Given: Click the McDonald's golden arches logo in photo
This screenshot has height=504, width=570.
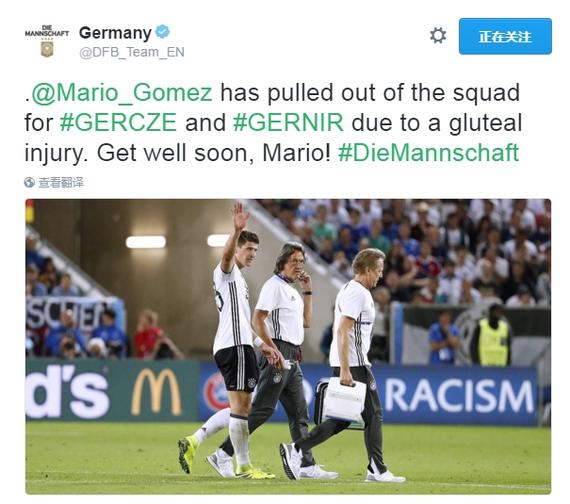Looking at the screenshot, I should pos(156,392).
